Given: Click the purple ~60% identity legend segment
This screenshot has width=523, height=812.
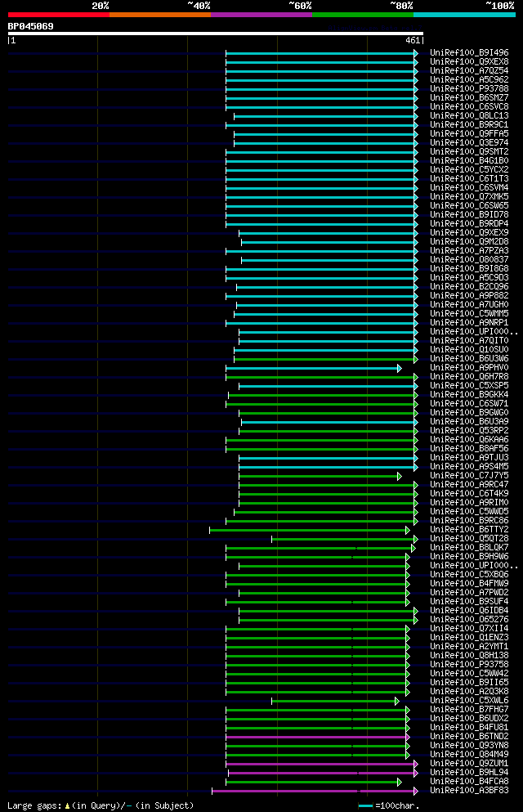Looking at the screenshot, I should (261, 15).
